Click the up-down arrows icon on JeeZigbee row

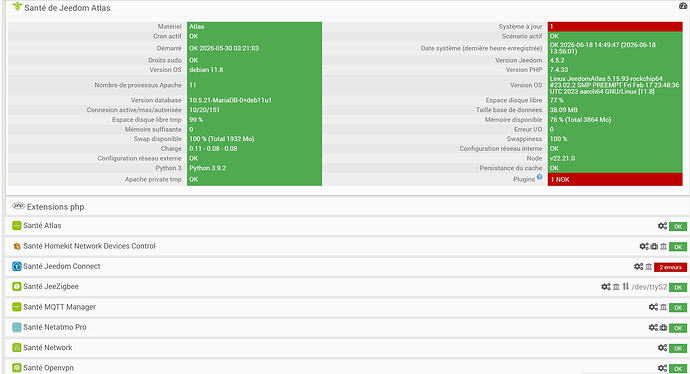coord(625,287)
